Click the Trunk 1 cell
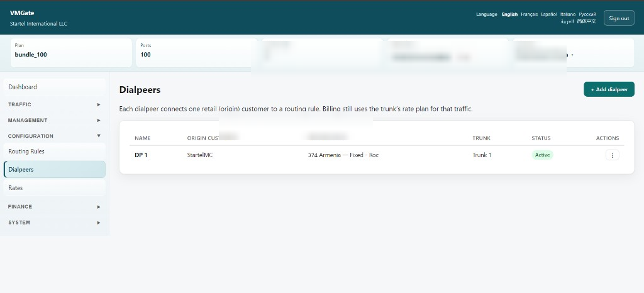 point(482,155)
